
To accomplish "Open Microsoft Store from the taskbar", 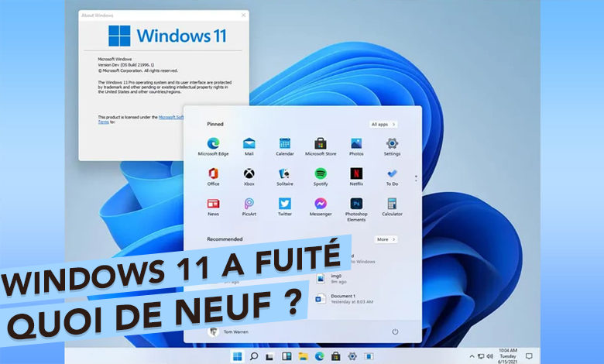I will tap(336, 356).
